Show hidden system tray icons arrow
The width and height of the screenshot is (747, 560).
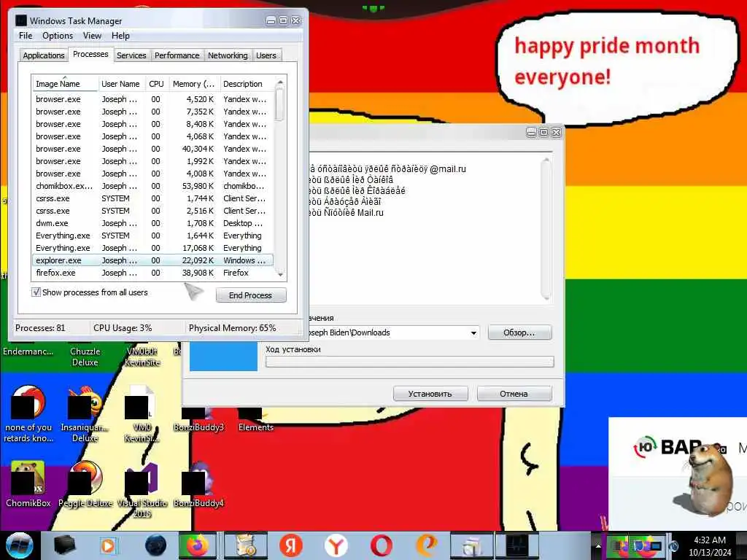[x=598, y=545]
